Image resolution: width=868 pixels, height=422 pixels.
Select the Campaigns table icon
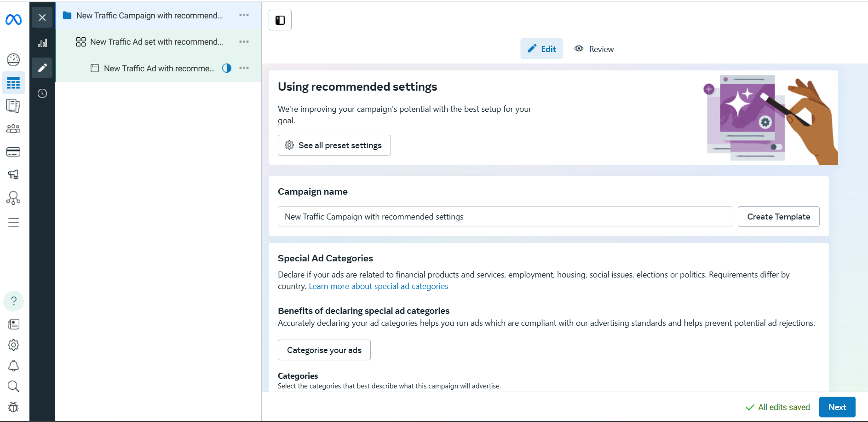coord(13,83)
